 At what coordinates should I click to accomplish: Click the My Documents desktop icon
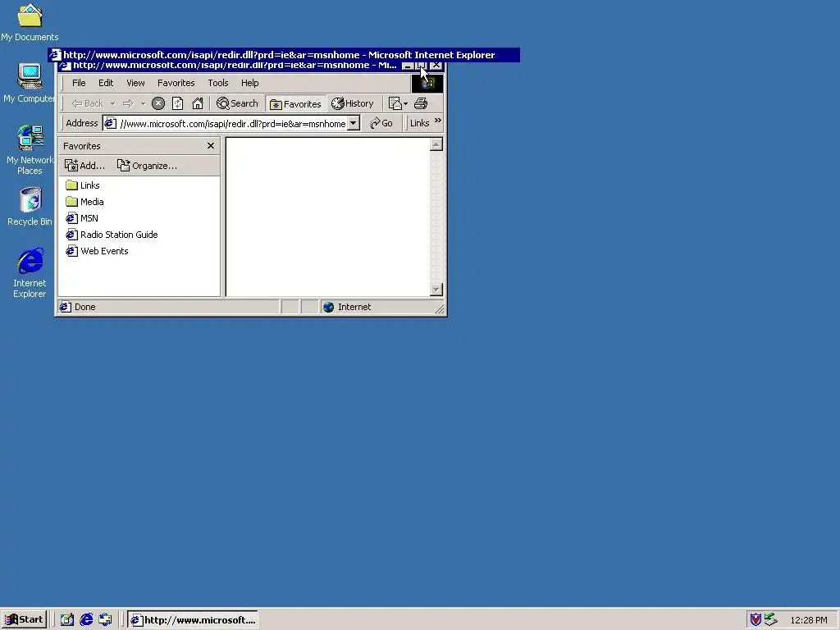[30, 22]
